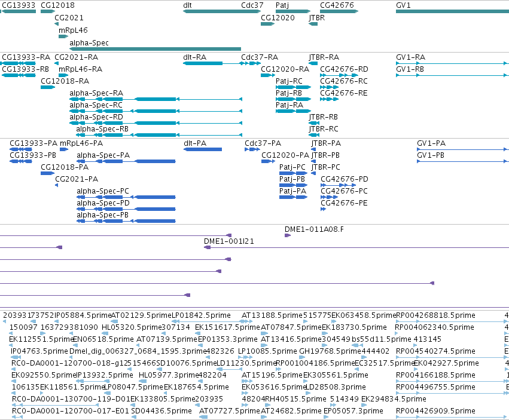Click the Patj gene label

pyautogui.click(x=282, y=5)
